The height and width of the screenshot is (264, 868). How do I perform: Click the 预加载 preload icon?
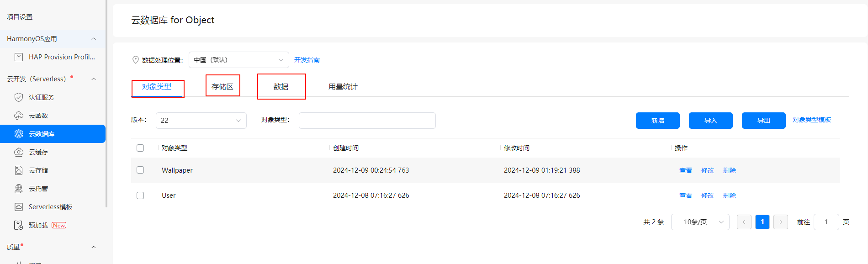tap(19, 225)
